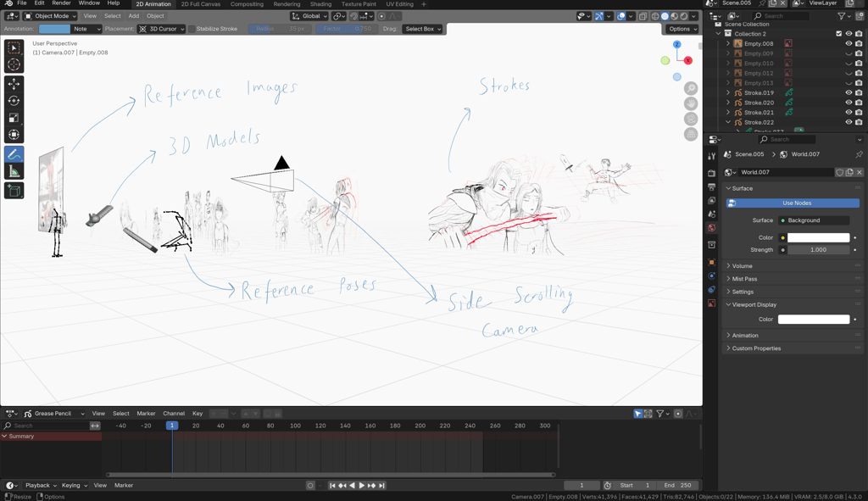
Task: Open the Output properties tab
Action: [x=712, y=187]
